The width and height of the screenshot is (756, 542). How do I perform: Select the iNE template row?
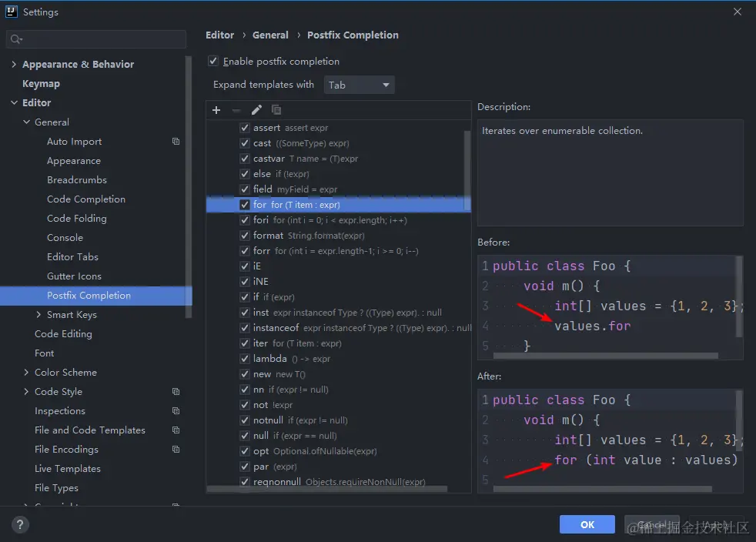(339, 282)
